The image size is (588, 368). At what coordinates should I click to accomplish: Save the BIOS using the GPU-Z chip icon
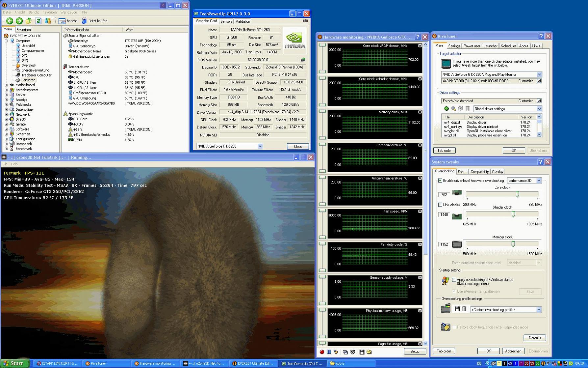[303, 60]
